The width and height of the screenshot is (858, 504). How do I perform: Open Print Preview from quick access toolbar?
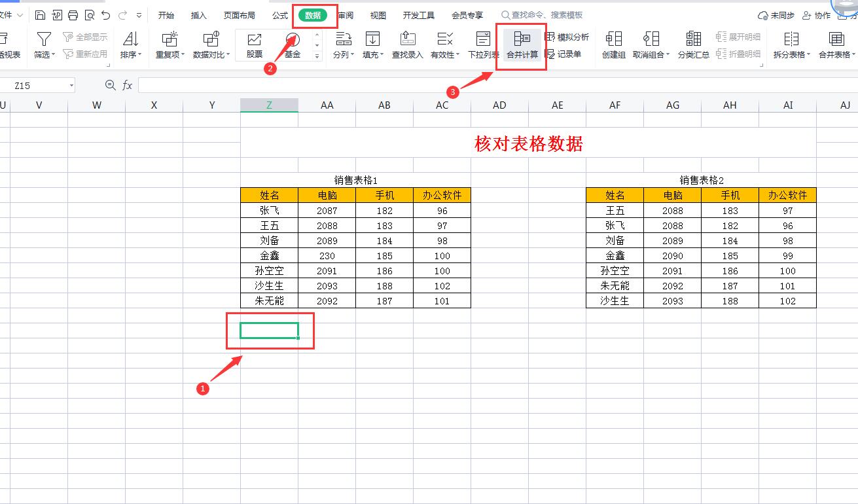tap(89, 15)
